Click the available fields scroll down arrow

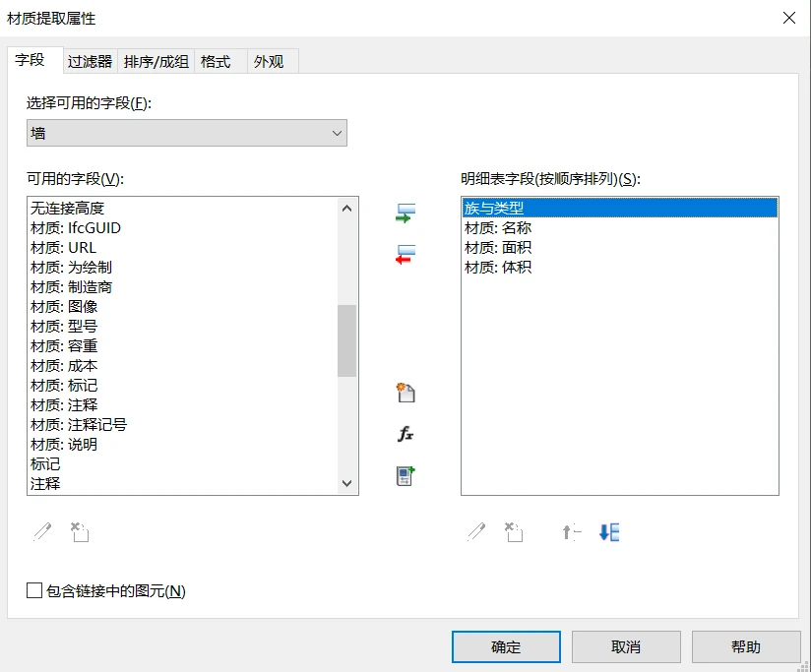pyautogui.click(x=347, y=483)
